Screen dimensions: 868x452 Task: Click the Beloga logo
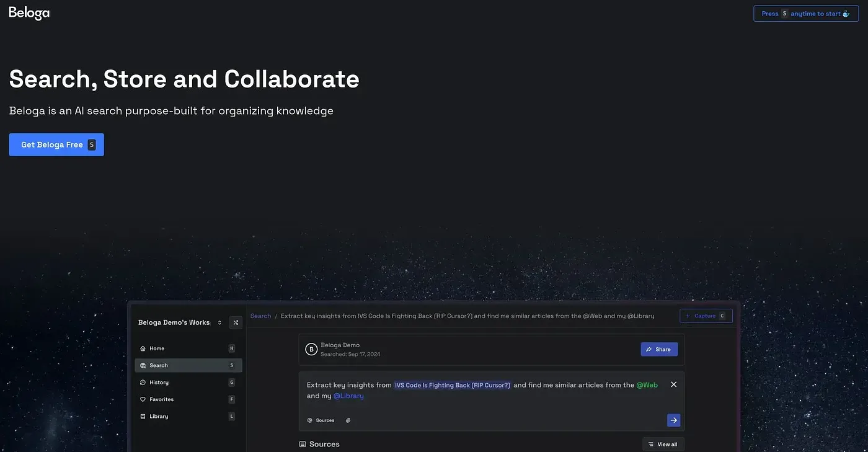[x=29, y=13]
